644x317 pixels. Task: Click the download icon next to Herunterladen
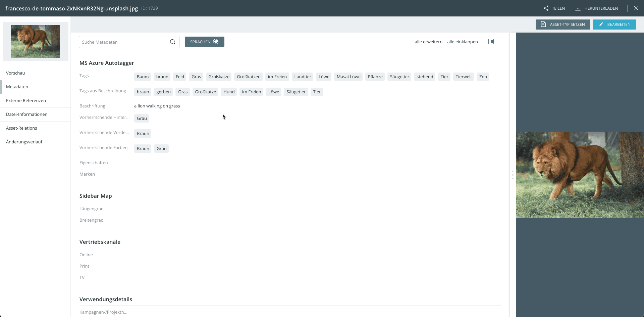point(578,8)
